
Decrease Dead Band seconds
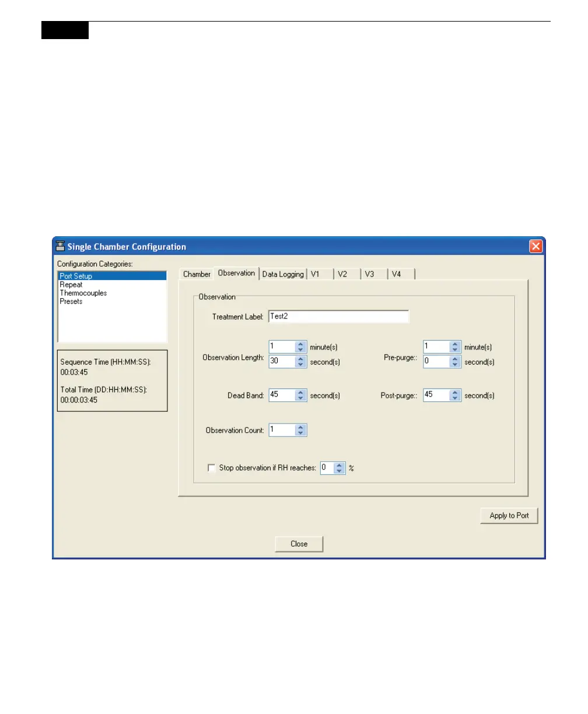pyautogui.click(x=300, y=398)
